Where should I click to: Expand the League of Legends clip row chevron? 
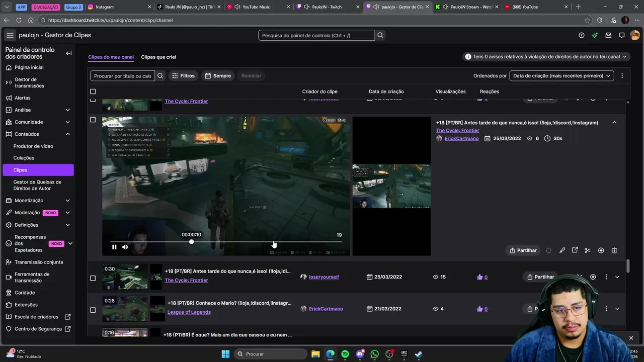pos(617,309)
